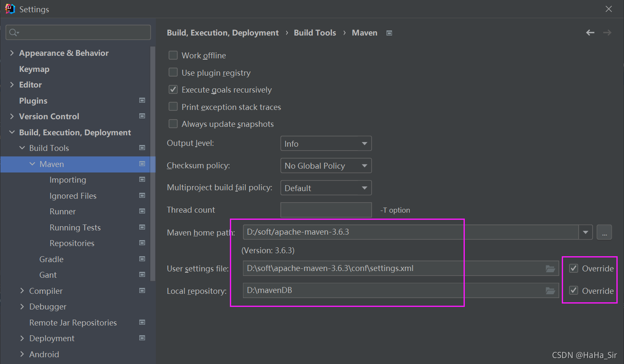Click the back navigation arrow
Image resolution: width=624 pixels, height=364 pixels.
click(x=590, y=33)
